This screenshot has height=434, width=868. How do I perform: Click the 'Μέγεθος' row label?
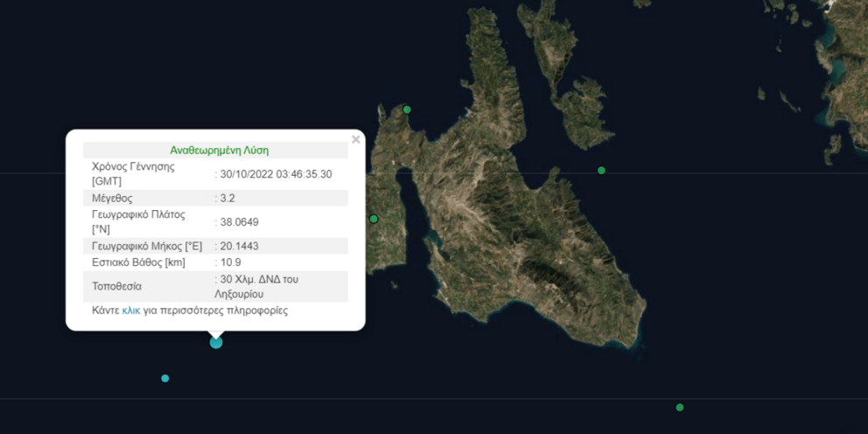112,199
